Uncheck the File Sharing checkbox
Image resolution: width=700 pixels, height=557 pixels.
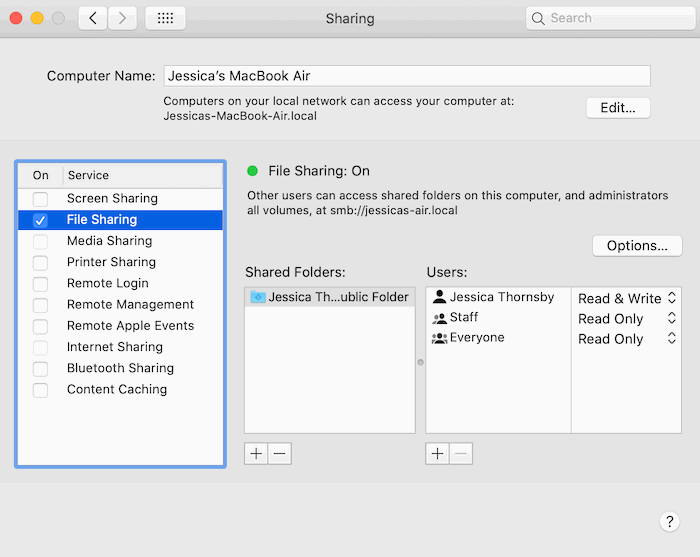40,219
